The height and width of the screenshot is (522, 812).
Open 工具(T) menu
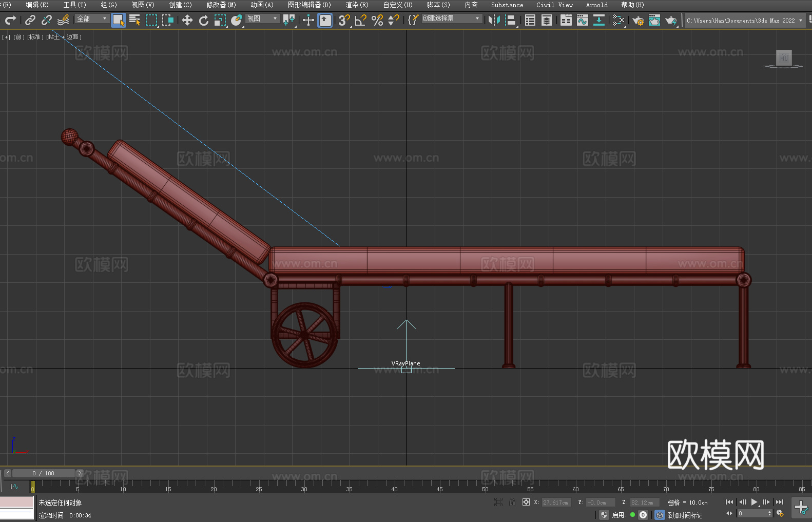tap(74, 5)
